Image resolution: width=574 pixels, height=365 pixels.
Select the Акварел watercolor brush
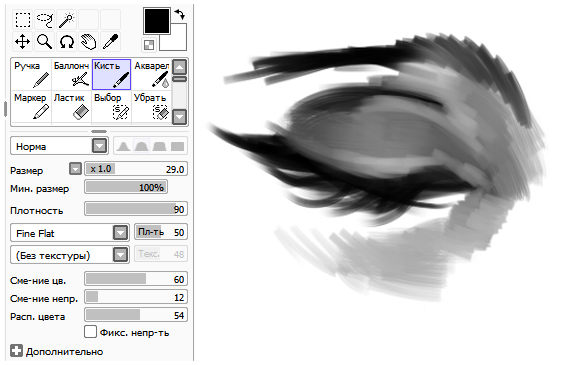coord(152,74)
